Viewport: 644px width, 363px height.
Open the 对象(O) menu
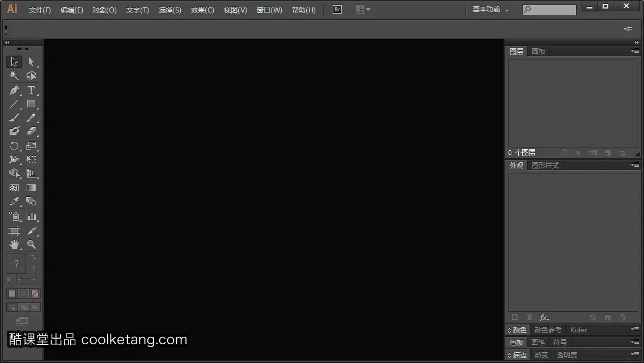[x=104, y=10]
